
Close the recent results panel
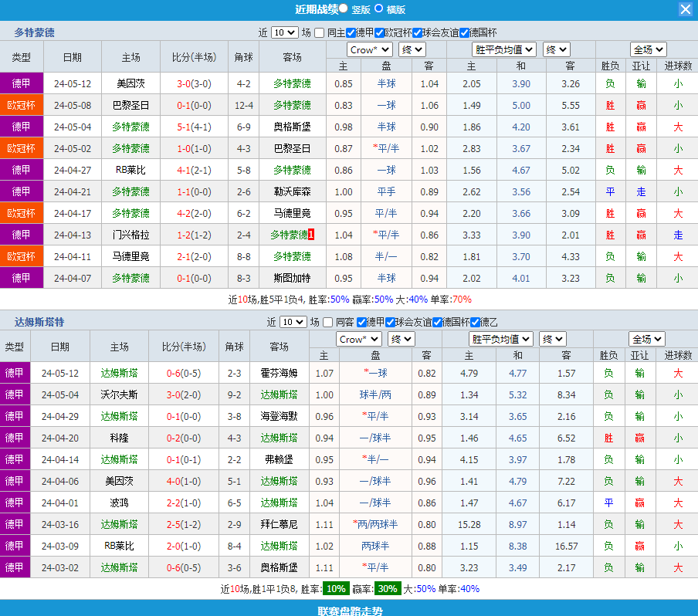coord(685,9)
